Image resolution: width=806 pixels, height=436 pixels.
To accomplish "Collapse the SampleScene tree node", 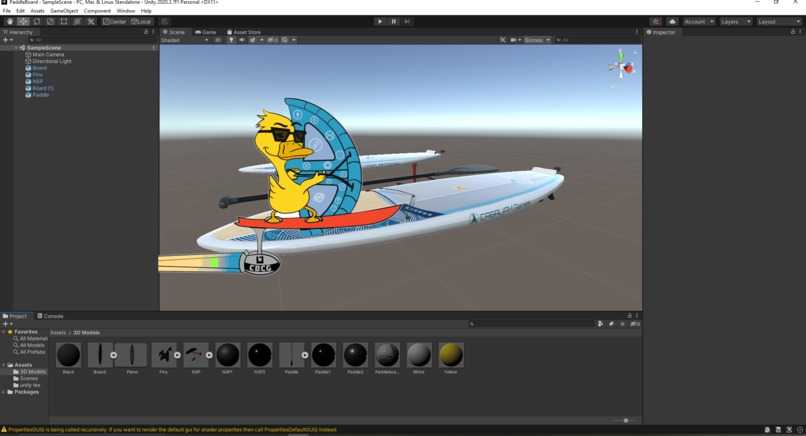I will (x=16, y=48).
